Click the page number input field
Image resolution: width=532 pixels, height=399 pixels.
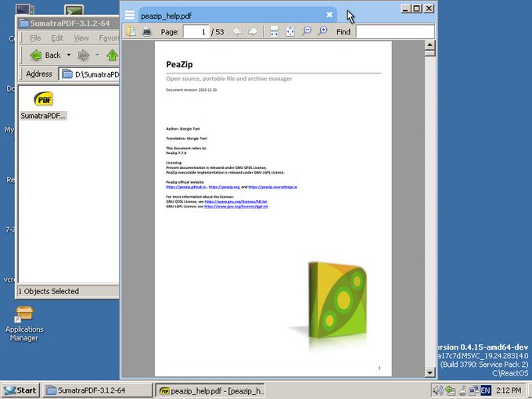point(196,32)
